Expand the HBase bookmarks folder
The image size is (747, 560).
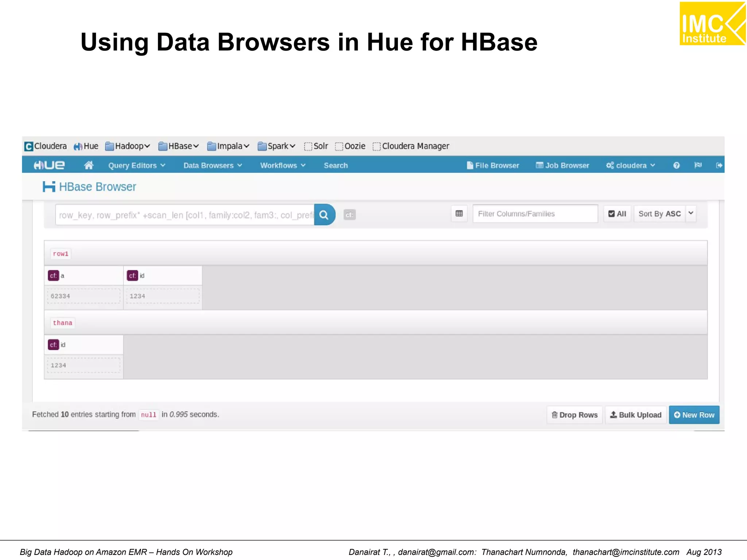point(179,146)
